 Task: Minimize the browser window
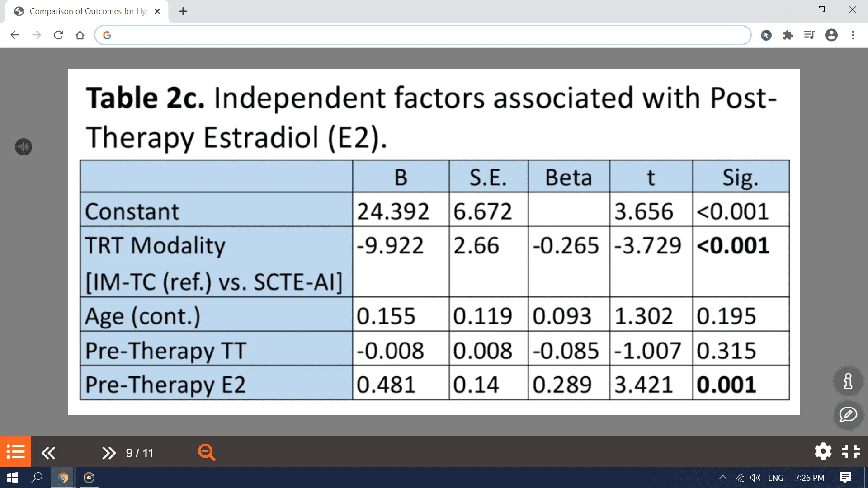790,10
